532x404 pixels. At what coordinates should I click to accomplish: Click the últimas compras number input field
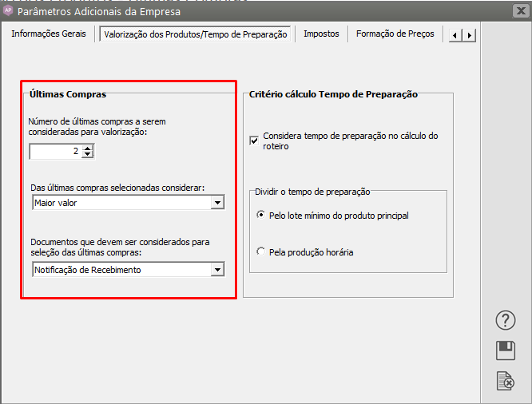(x=55, y=151)
